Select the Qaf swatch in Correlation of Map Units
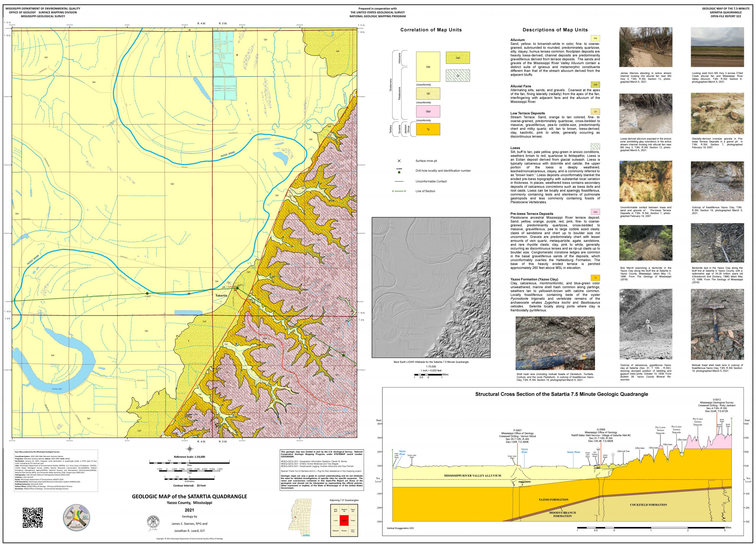Viewport: 756px width, 544px height. [458, 58]
